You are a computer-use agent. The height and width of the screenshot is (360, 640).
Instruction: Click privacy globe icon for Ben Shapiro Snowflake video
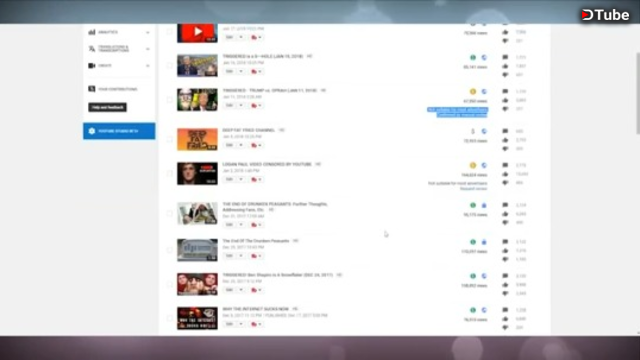(484, 276)
